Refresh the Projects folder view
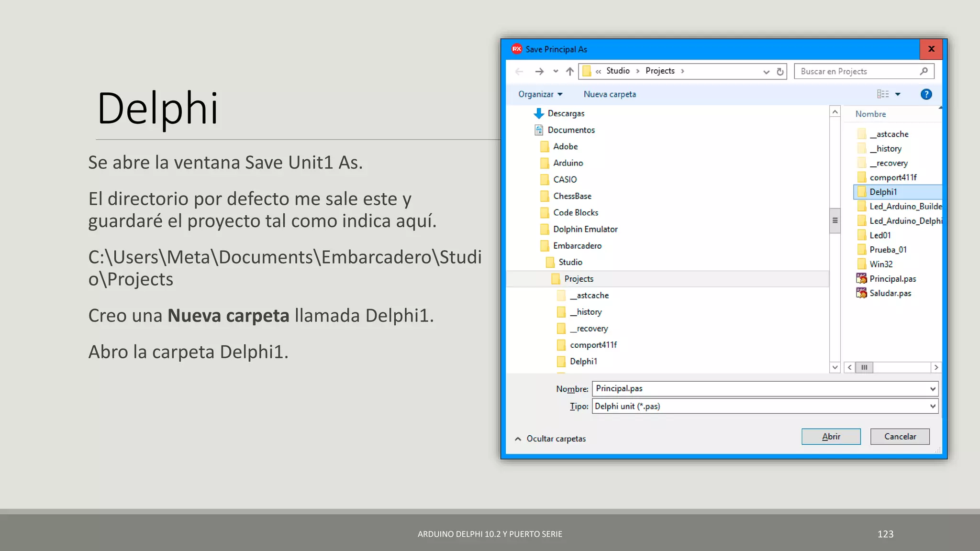Viewport: 980px width, 551px height. click(780, 71)
